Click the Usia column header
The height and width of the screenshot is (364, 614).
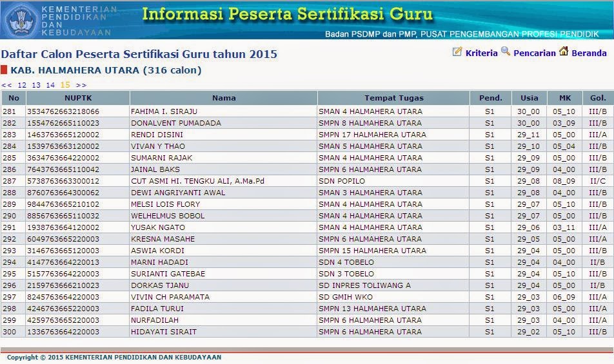tap(529, 98)
